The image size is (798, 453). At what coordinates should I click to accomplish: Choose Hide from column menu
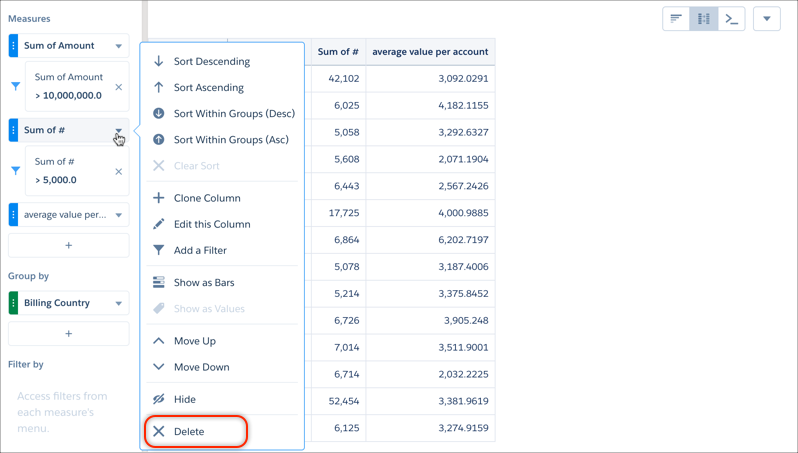point(222,399)
